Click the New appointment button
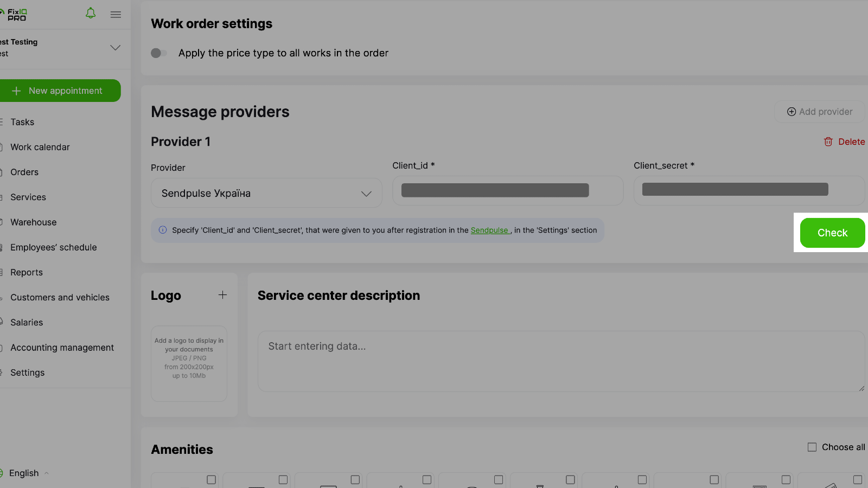The image size is (868, 488). pyautogui.click(x=60, y=91)
